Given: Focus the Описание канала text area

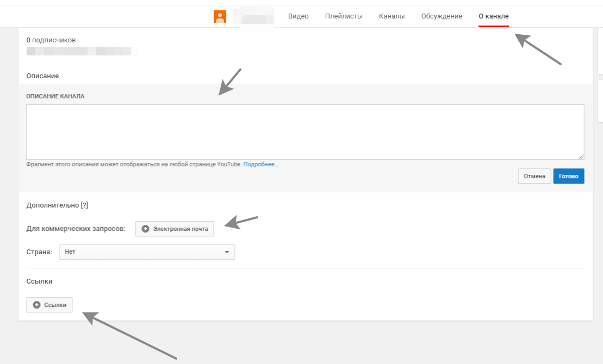Looking at the screenshot, I should (x=305, y=132).
